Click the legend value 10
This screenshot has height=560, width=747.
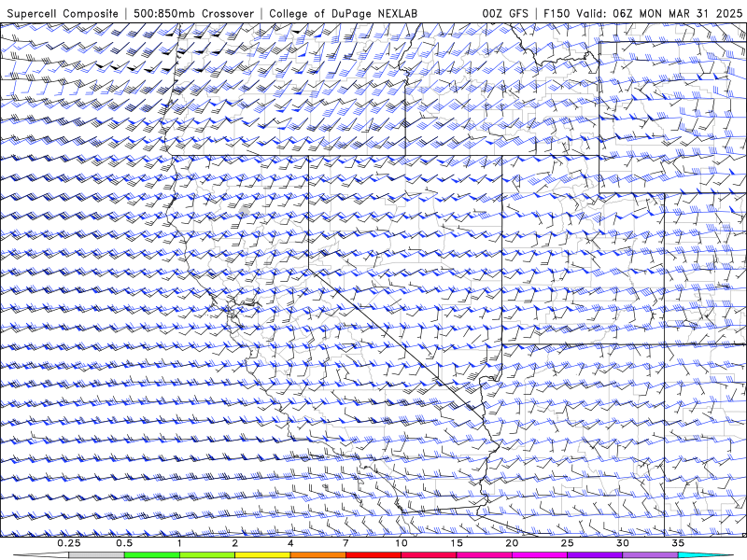coord(402,543)
